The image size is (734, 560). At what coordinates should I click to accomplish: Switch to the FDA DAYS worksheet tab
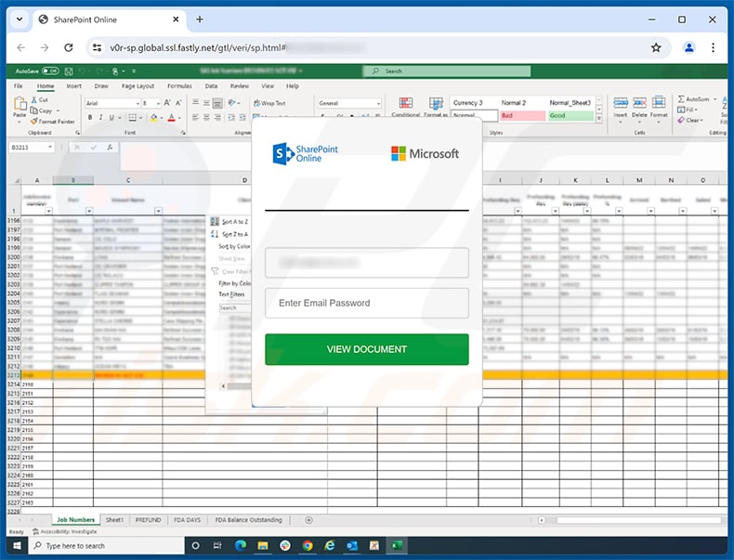tap(188, 520)
